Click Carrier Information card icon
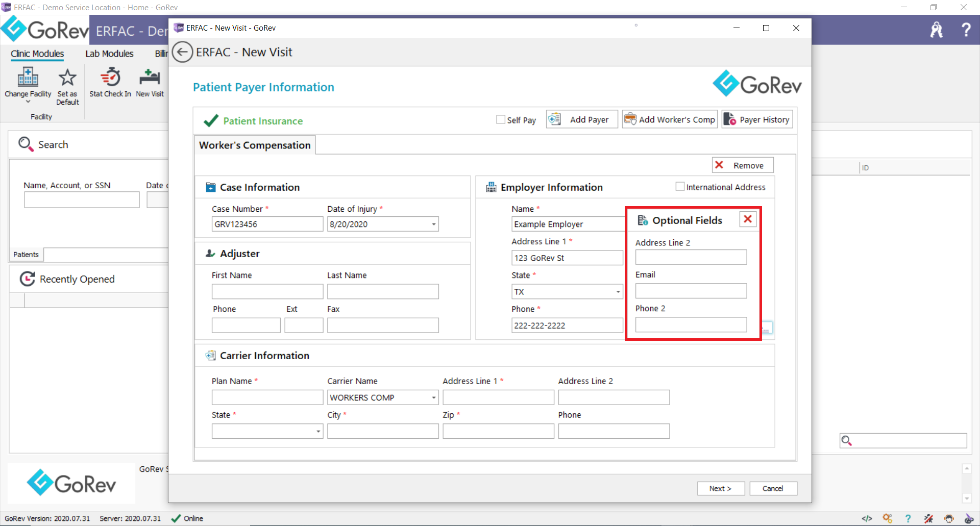 click(x=210, y=356)
